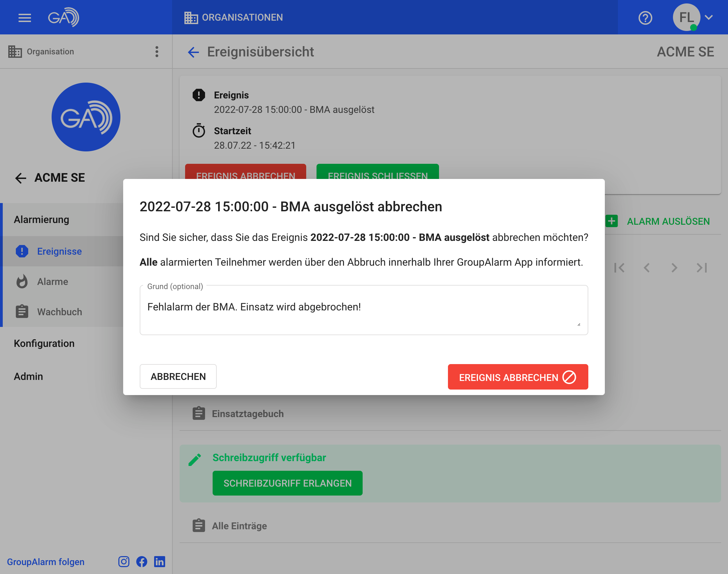Select Alarme in the sidebar
728x574 pixels.
tap(53, 281)
